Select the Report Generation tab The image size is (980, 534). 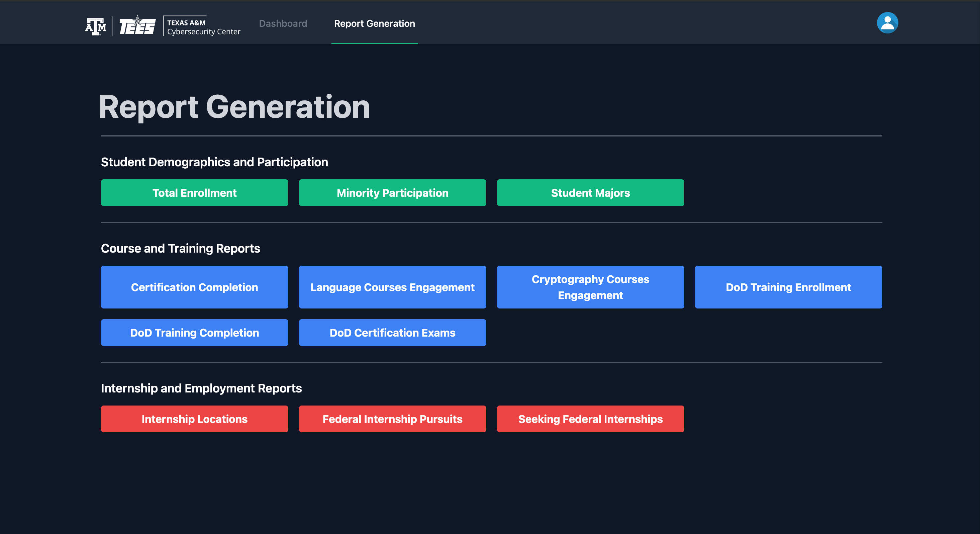[x=374, y=24]
